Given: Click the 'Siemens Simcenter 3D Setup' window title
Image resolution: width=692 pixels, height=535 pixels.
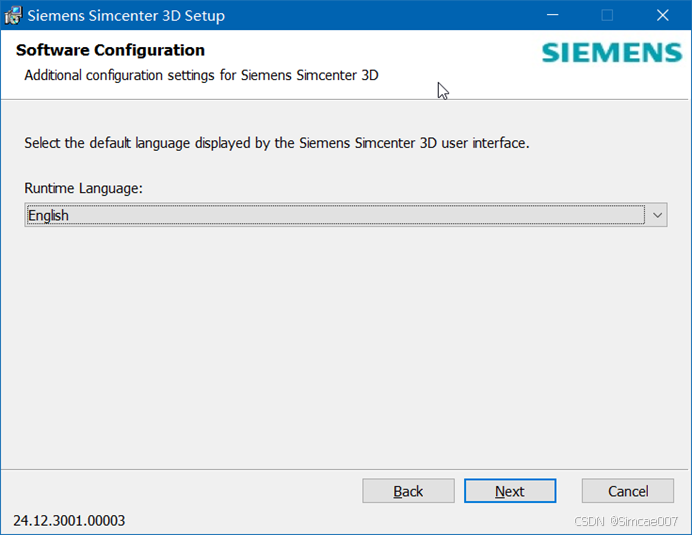Looking at the screenshot, I should pos(126,15).
